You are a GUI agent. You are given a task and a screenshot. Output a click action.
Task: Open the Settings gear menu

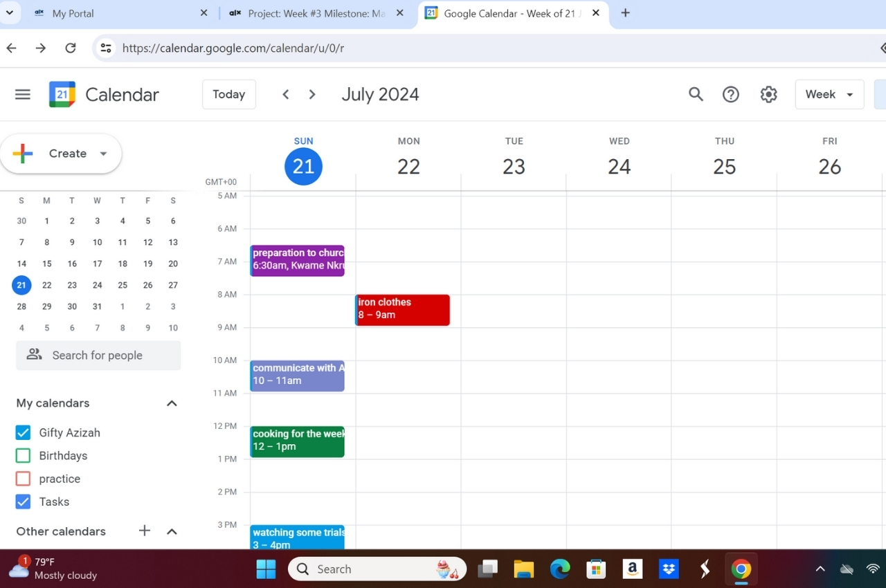768,95
